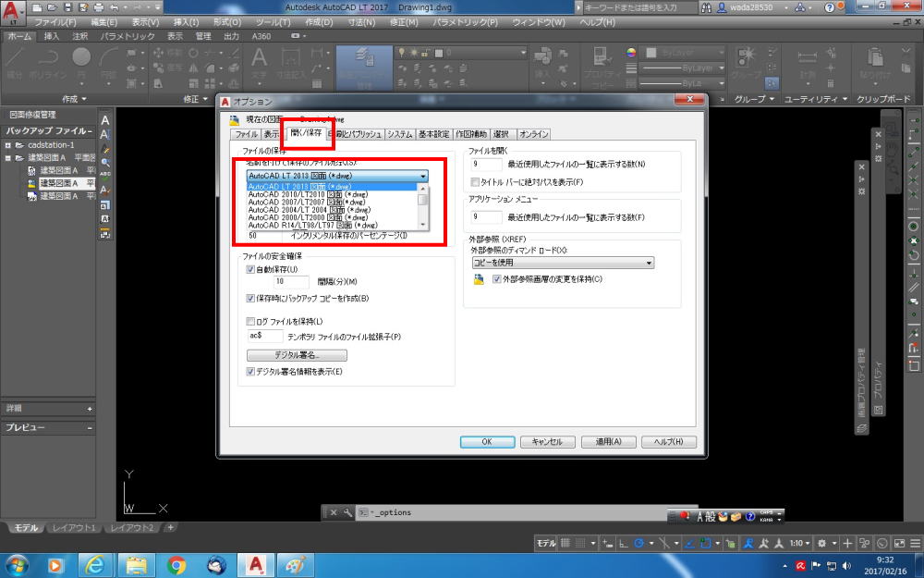Click the Insert block tool in the ribbon
This screenshot has width=924, height=578.
(542, 64)
